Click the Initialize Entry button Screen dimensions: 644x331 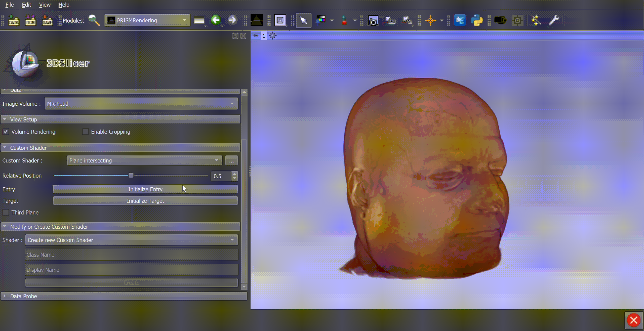(x=145, y=189)
